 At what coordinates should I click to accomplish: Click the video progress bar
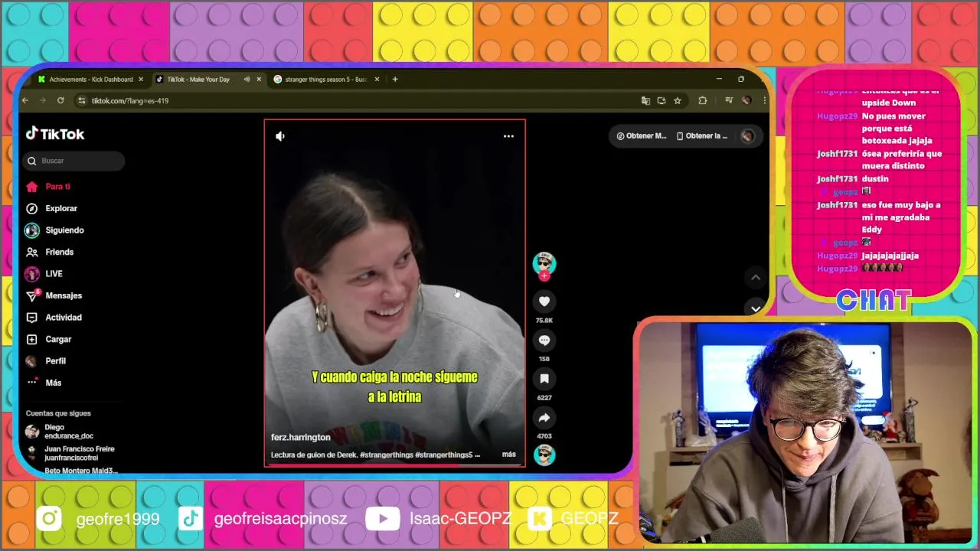394,465
